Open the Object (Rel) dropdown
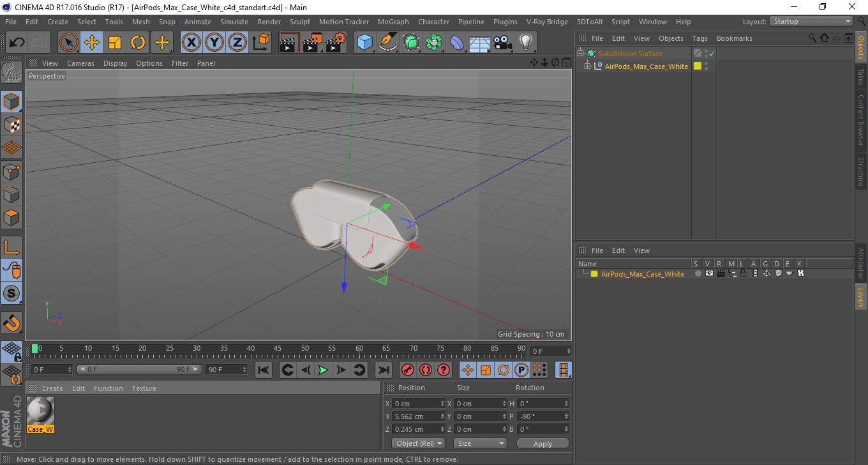 point(419,443)
